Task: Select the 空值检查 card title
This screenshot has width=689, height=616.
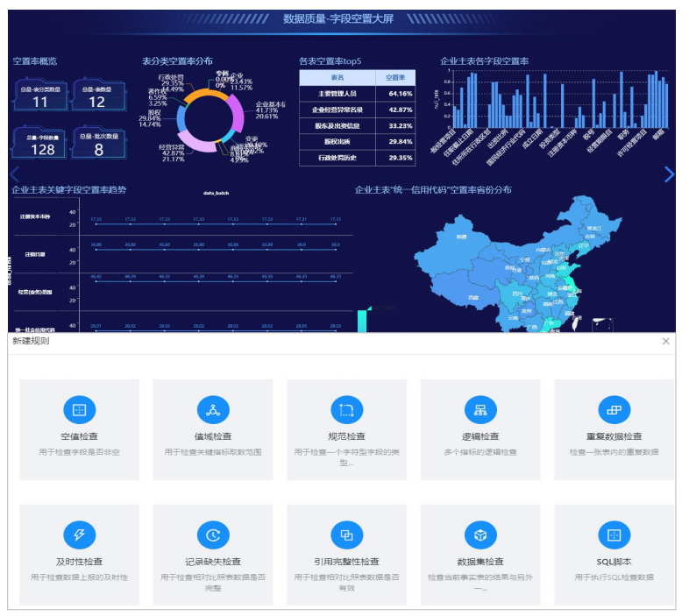Action: click(x=79, y=436)
